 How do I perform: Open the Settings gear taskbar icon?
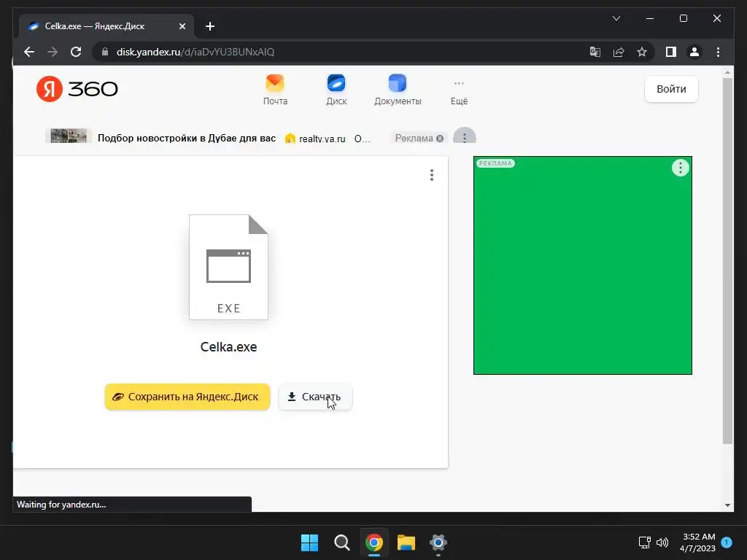point(438,542)
